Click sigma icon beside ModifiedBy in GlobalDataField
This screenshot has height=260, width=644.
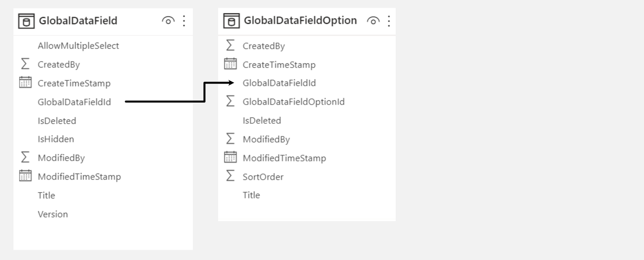[25, 157]
